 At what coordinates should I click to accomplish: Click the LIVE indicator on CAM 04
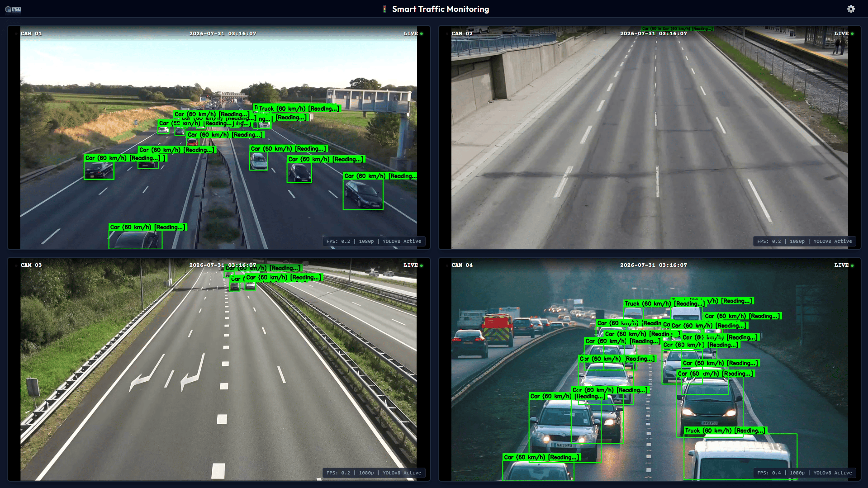[x=844, y=265]
